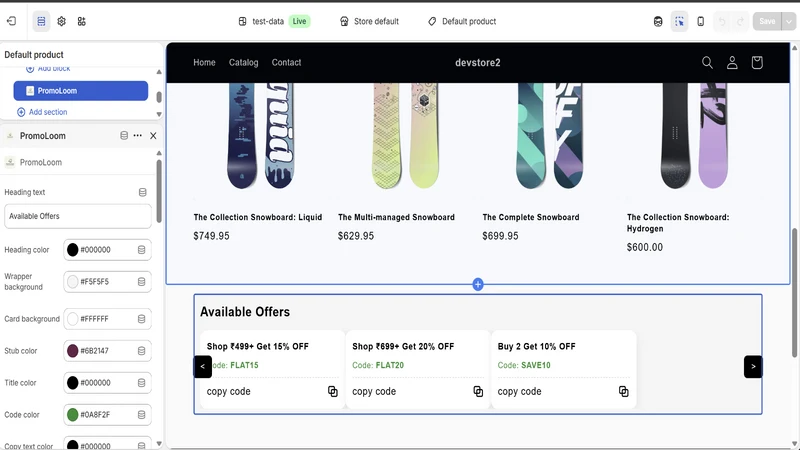This screenshot has height=450, width=800.
Task: Open The Complete Snowboard product
Action: tap(531, 217)
